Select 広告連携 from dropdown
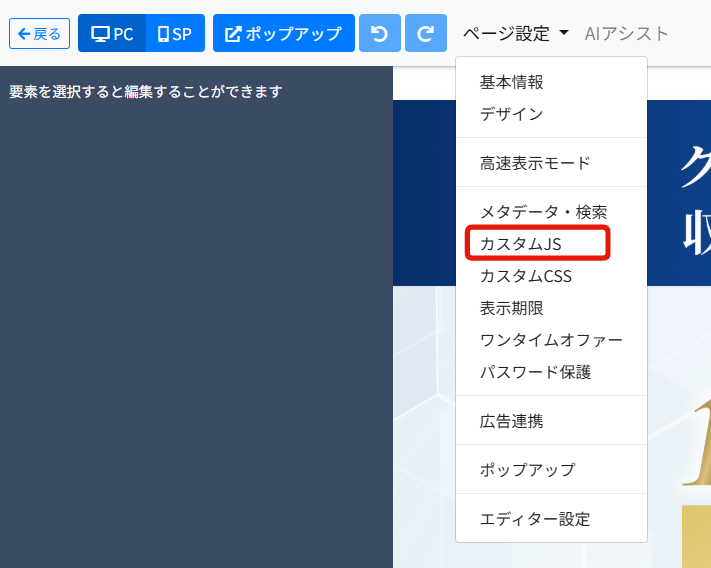Viewport: 711px width, 568px height. (x=512, y=421)
